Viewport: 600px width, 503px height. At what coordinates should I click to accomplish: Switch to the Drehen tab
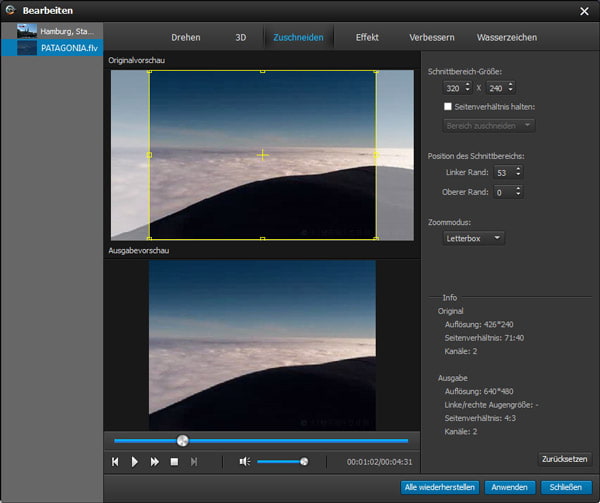(x=185, y=37)
